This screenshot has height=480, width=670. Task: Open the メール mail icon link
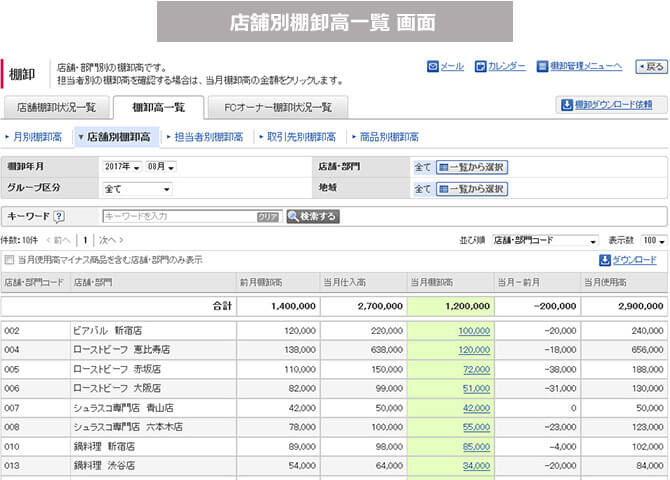coord(433,66)
